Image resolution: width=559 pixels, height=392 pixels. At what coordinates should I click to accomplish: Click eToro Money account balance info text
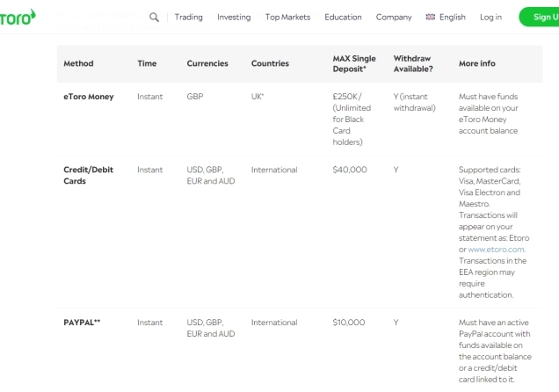click(x=488, y=113)
